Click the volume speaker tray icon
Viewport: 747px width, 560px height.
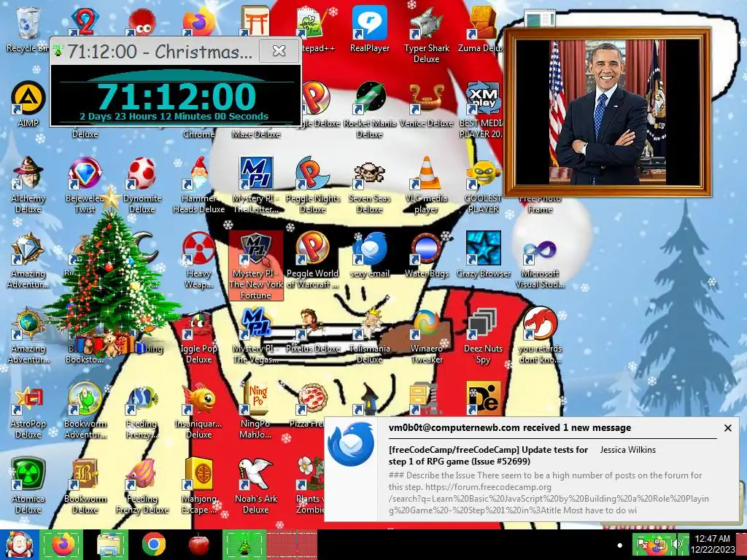click(677, 544)
